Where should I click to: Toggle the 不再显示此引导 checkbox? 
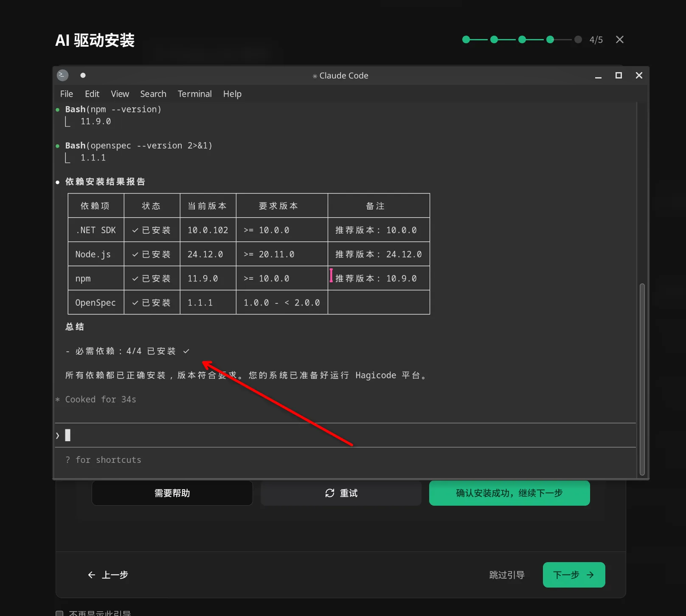60,613
